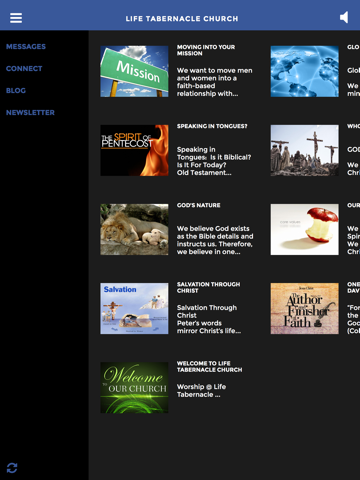
Task: Go to the Blog section
Action: (x=16, y=91)
